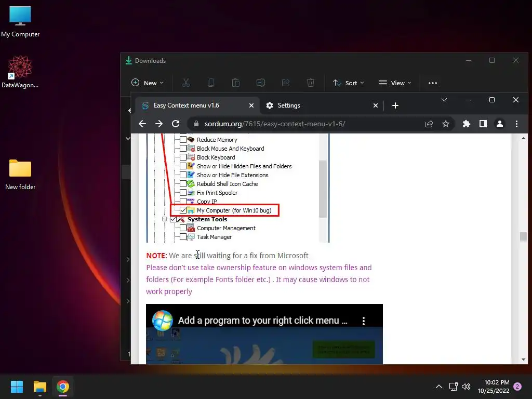Open the My Computer desktop icon
This screenshot has height=399, width=532.
point(20,22)
